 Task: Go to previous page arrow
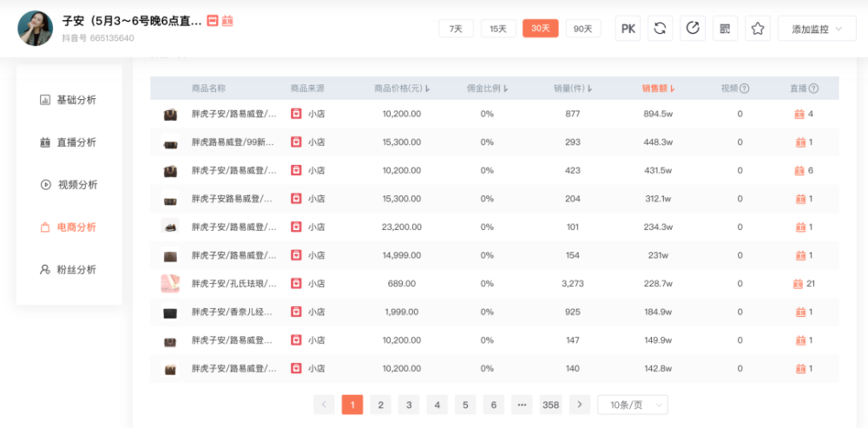[324, 405]
